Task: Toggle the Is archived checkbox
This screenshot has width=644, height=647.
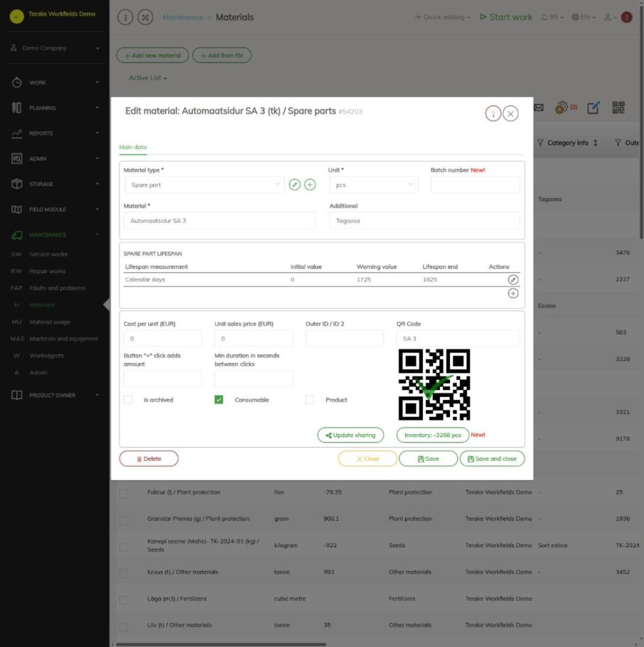Action: [x=128, y=399]
